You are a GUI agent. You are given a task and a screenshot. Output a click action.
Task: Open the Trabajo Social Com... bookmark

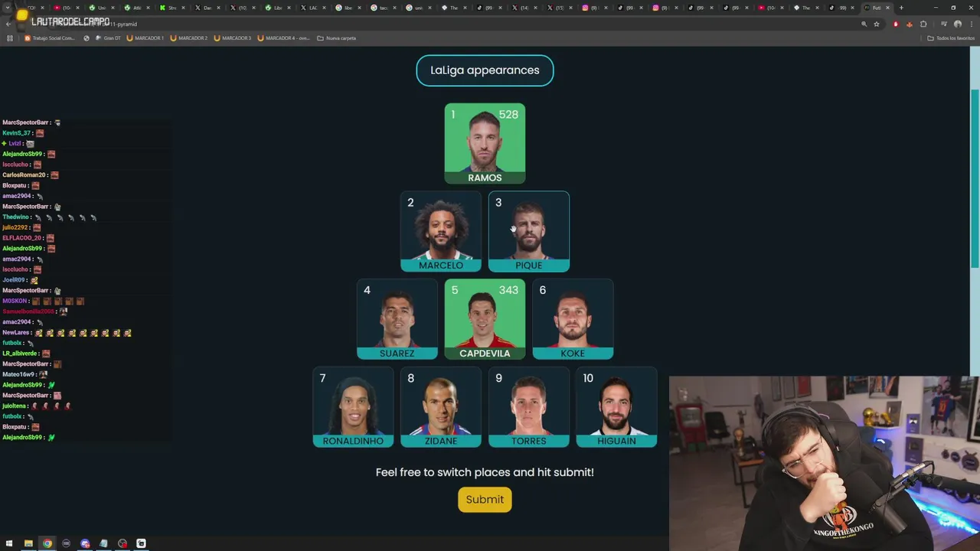point(50,37)
